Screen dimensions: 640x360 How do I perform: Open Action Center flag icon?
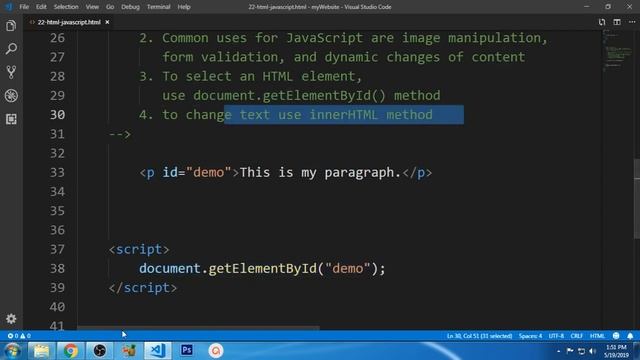click(570, 351)
